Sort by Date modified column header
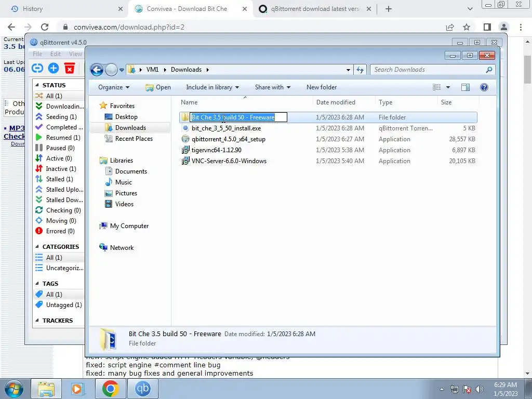Screen dimensions: 532x399 click(x=344, y=102)
